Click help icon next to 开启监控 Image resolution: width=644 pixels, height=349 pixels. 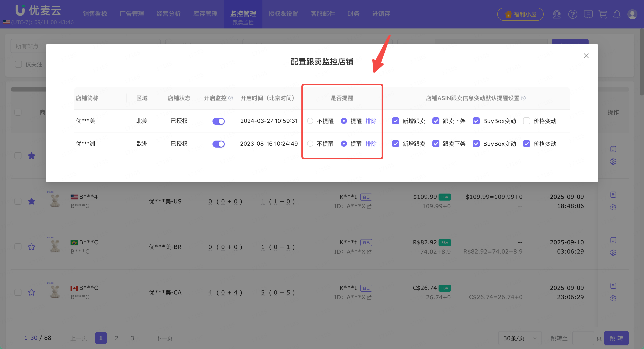click(x=231, y=98)
